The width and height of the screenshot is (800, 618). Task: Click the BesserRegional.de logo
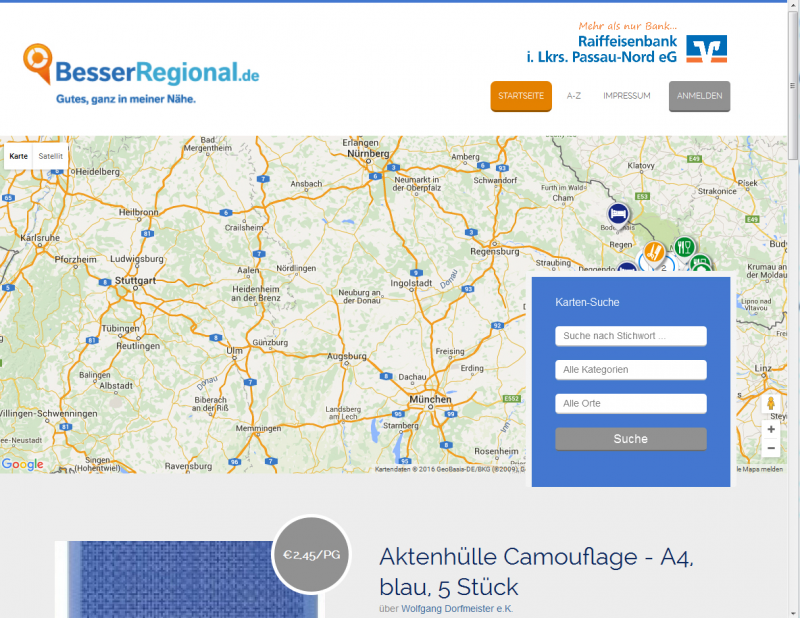(x=141, y=73)
